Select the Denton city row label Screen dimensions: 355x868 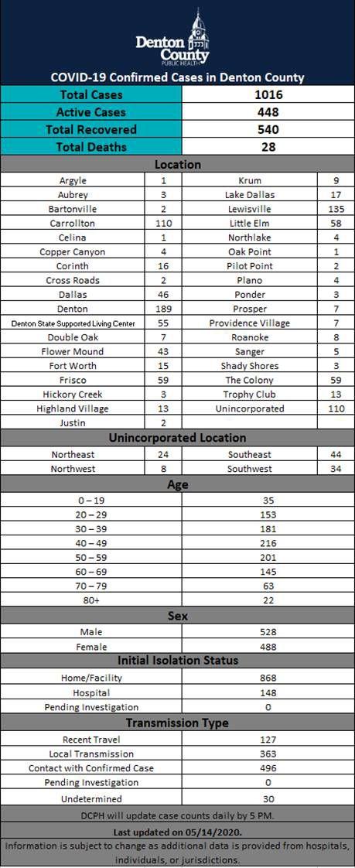click(x=73, y=309)
